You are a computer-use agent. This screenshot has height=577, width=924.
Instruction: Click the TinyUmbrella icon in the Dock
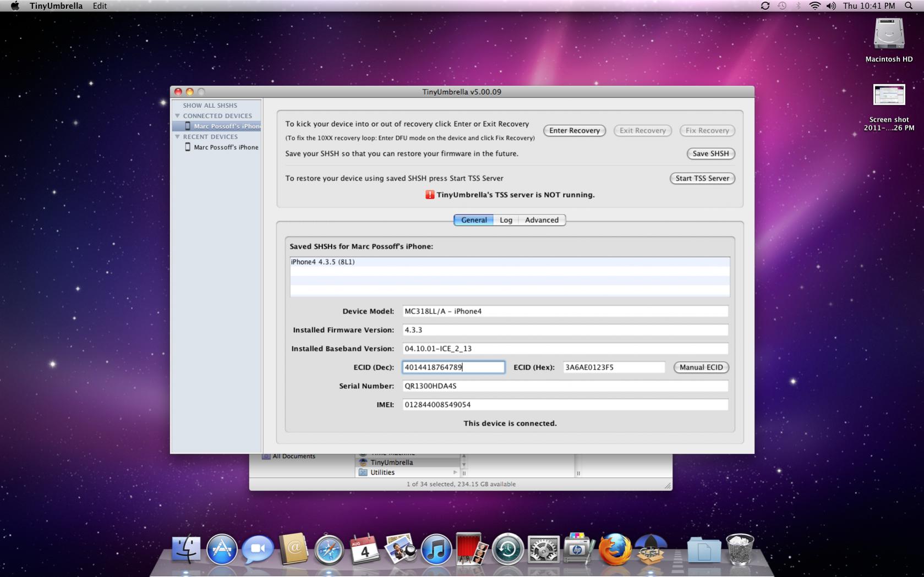650,549
